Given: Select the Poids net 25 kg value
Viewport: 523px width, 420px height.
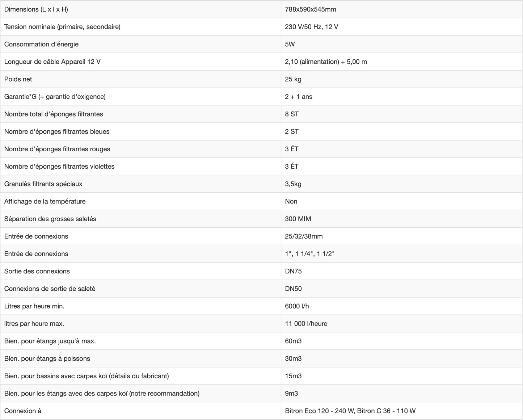Looking at the screenshot, I should point(293,79).
